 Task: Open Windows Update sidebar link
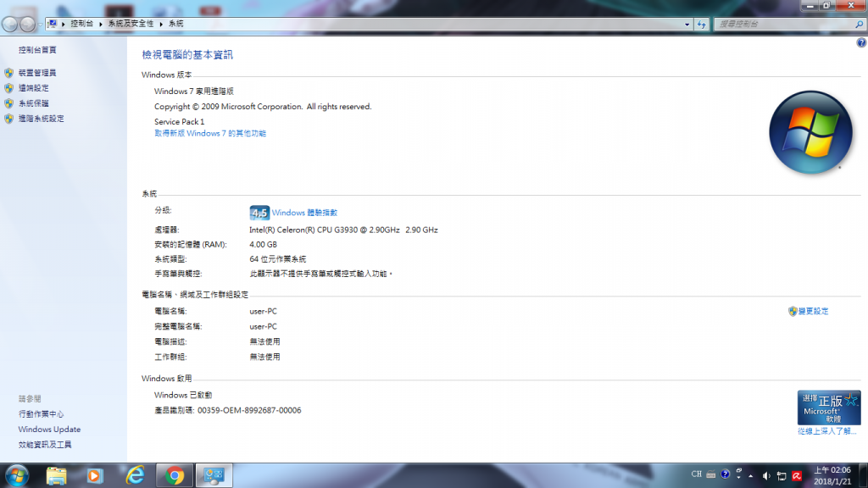(49, 430)
